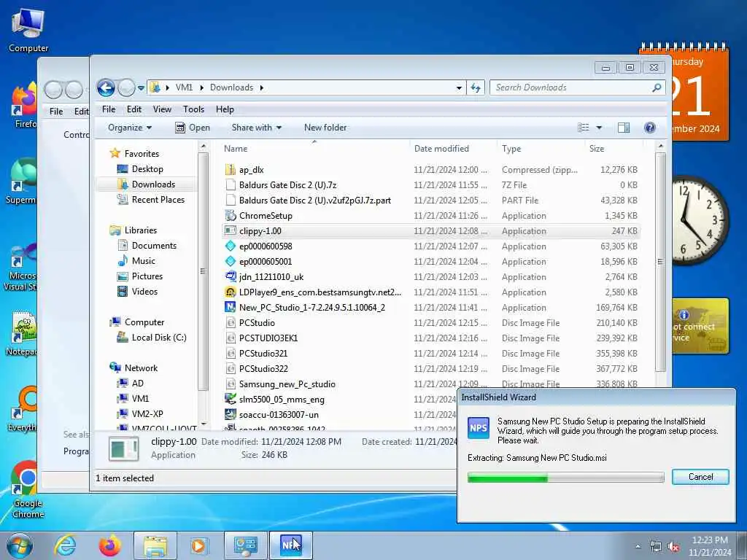747x560 pixels.
Task: Open Internet Explorer from the taskbar
Action: click(65, 545)
